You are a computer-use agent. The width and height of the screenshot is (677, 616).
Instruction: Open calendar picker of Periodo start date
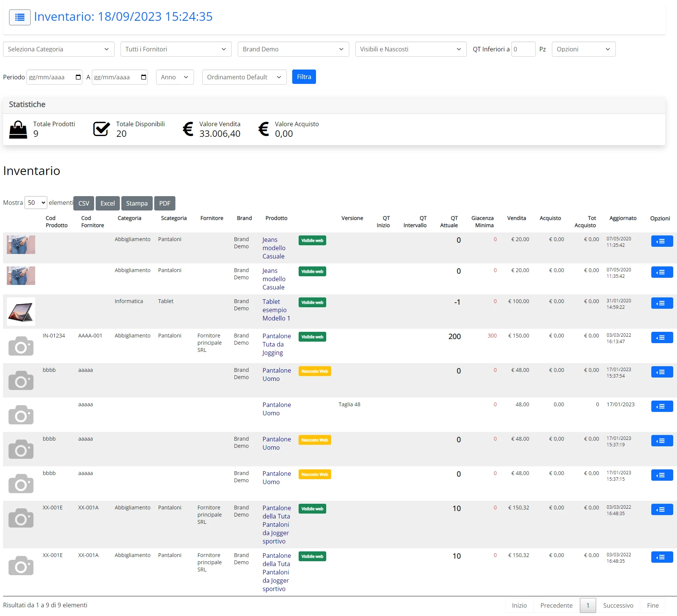(x=78, y=77)
